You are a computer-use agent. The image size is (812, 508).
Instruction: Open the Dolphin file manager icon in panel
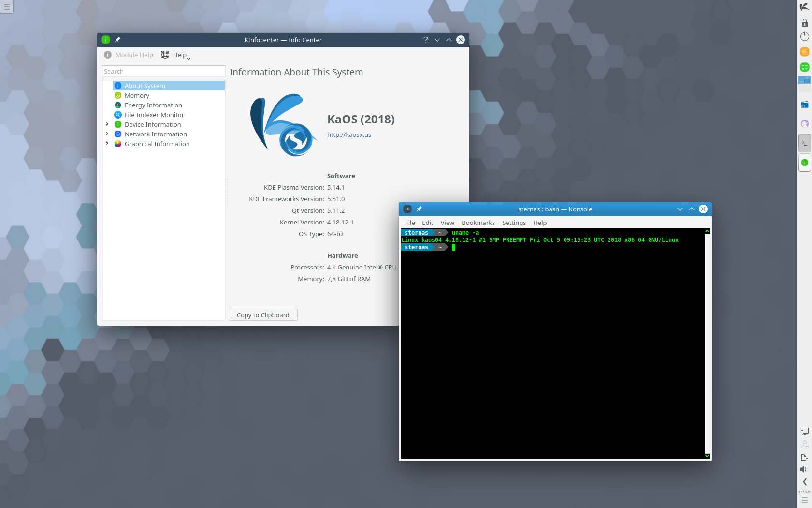pos(804,105)
